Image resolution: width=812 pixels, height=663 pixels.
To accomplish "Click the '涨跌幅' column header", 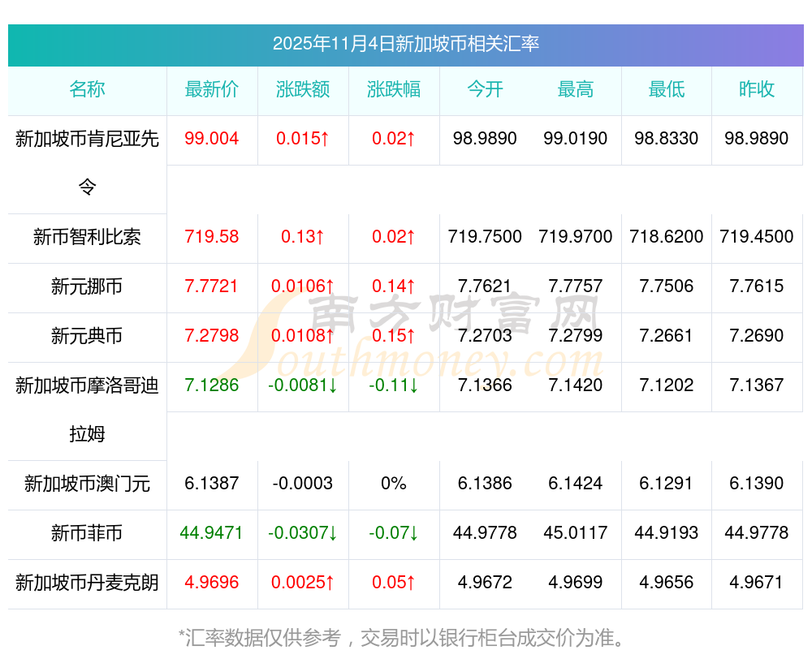I will (394, 89).
